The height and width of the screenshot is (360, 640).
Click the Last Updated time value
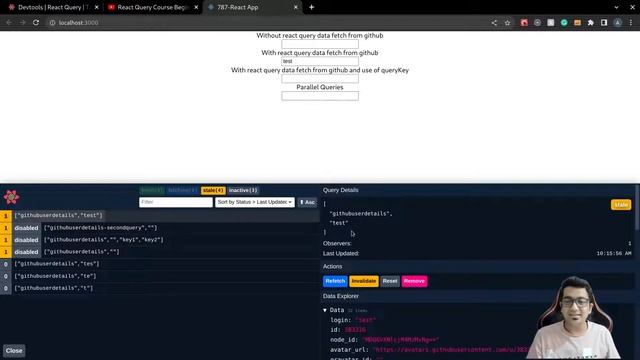[614, 253]
